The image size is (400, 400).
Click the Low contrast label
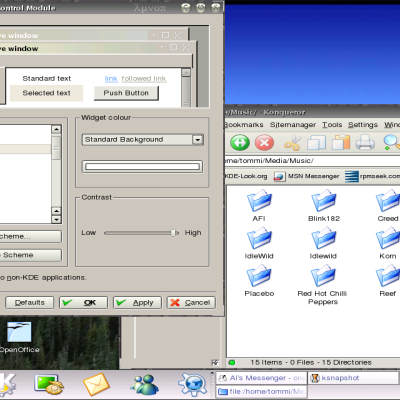[x=88, y=233]
